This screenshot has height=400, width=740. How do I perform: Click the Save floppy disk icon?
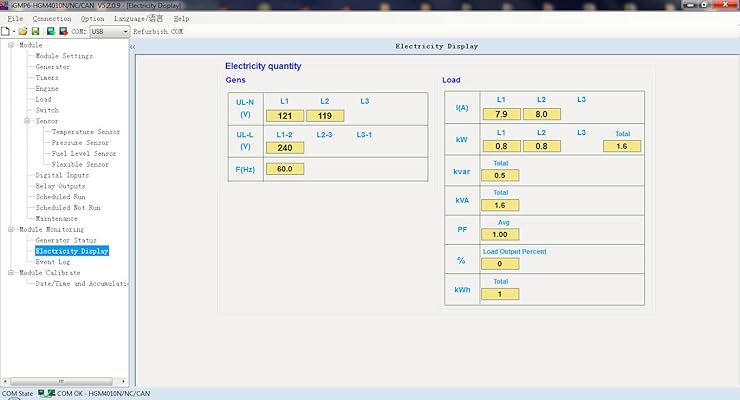pos(35,32)
